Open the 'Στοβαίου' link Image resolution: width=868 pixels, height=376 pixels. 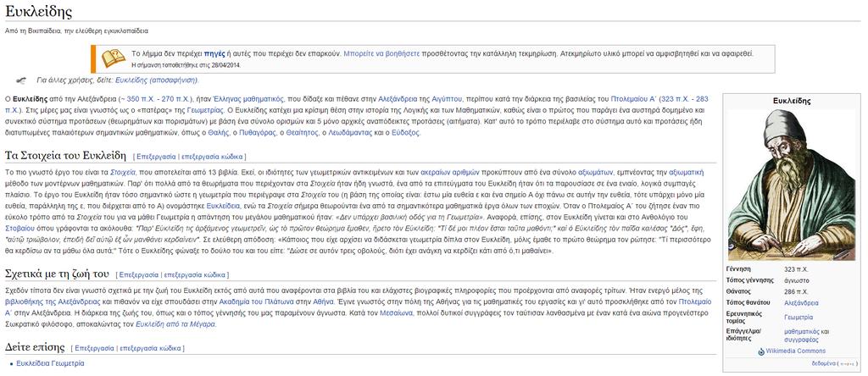click(19, 227)
